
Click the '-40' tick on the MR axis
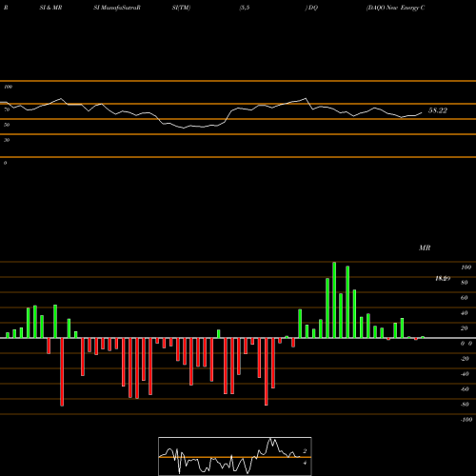(x=465, y=374)
